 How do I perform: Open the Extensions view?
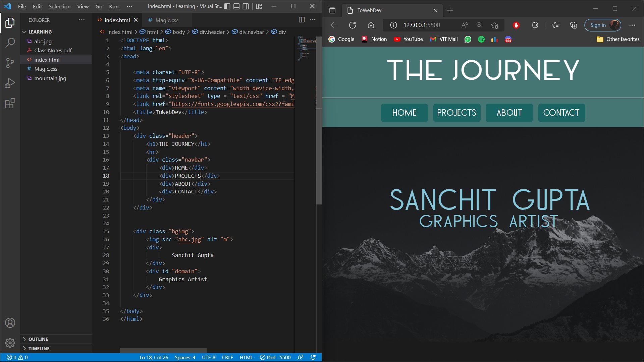(10, 103)
